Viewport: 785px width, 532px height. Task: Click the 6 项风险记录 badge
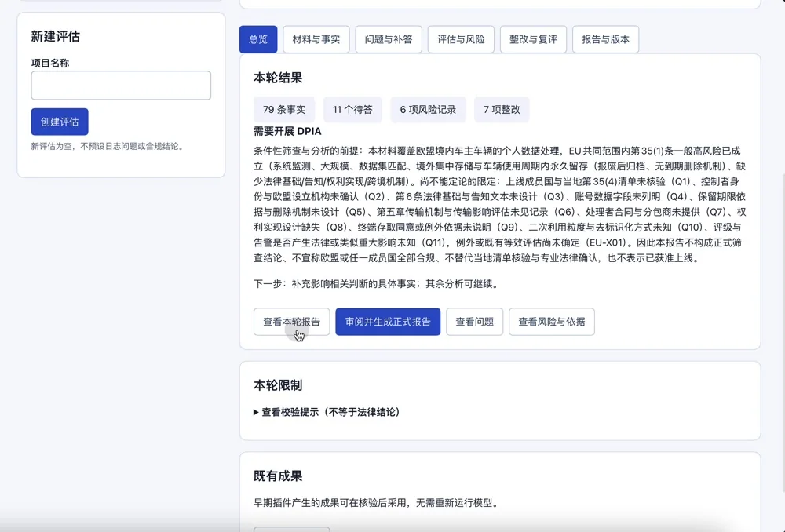point(428,110)
